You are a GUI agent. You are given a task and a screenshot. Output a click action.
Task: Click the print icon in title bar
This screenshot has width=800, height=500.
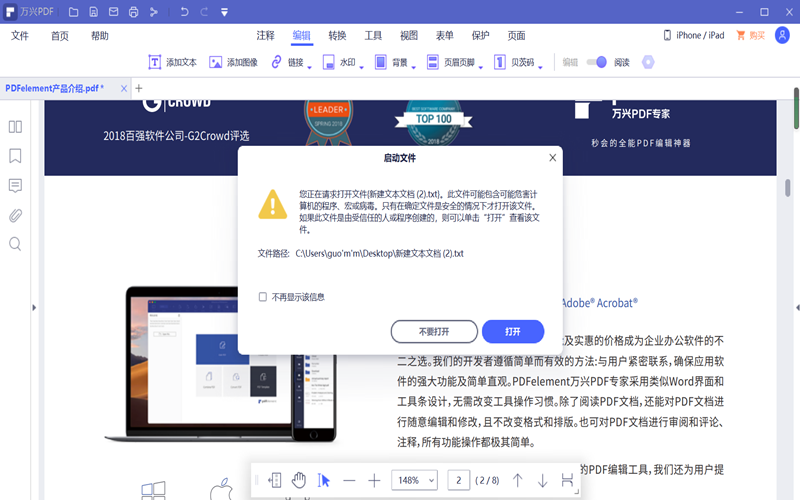point(133,11)
